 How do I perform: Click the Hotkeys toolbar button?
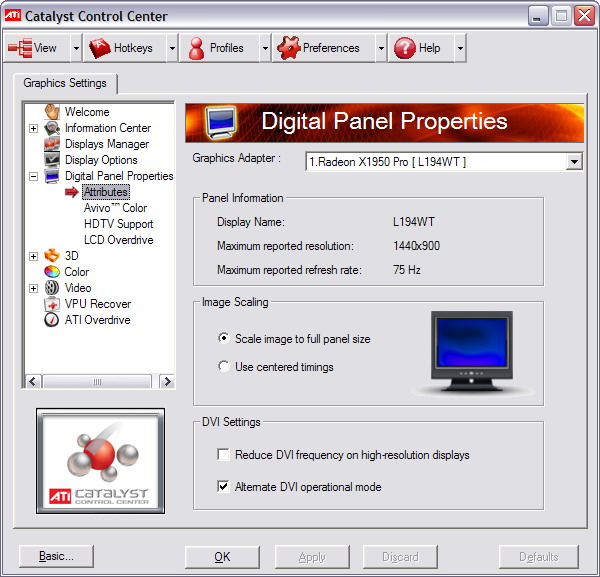(x=125, y=48)
